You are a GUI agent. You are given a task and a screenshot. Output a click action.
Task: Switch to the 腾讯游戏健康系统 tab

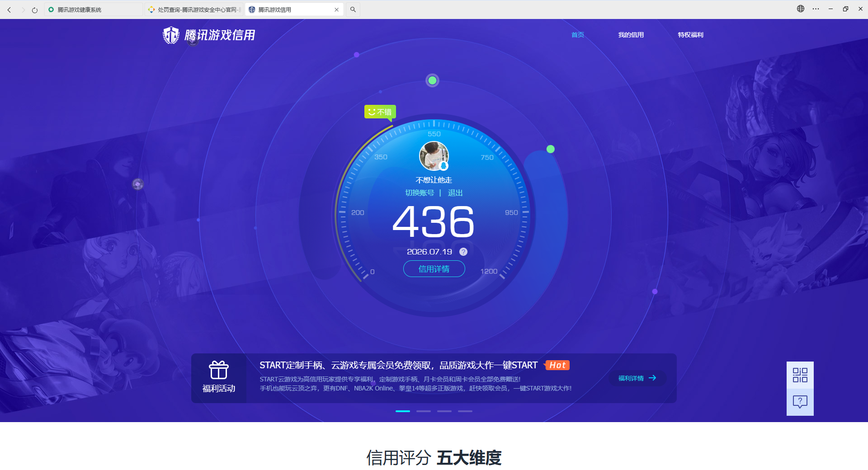pos(93,9)
